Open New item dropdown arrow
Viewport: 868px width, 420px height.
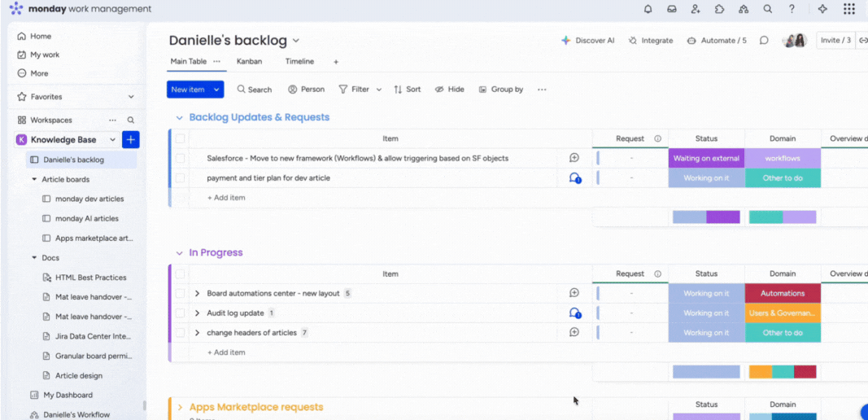click(x=216, y=90)
